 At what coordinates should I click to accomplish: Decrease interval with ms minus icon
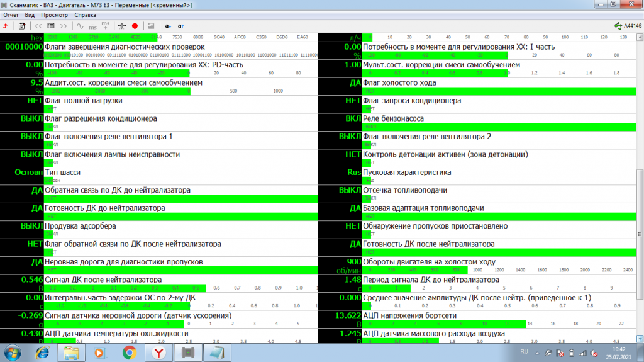click(93, 26)
